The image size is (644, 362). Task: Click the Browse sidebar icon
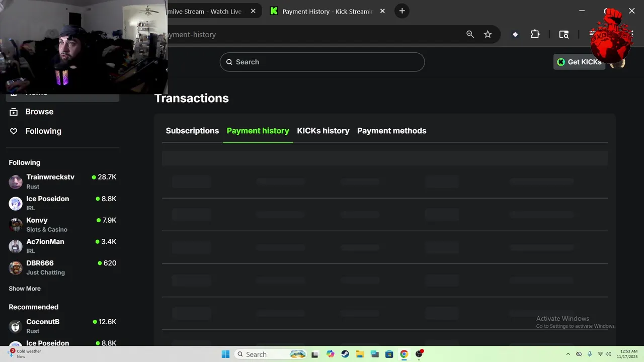(x=14, y=112)
